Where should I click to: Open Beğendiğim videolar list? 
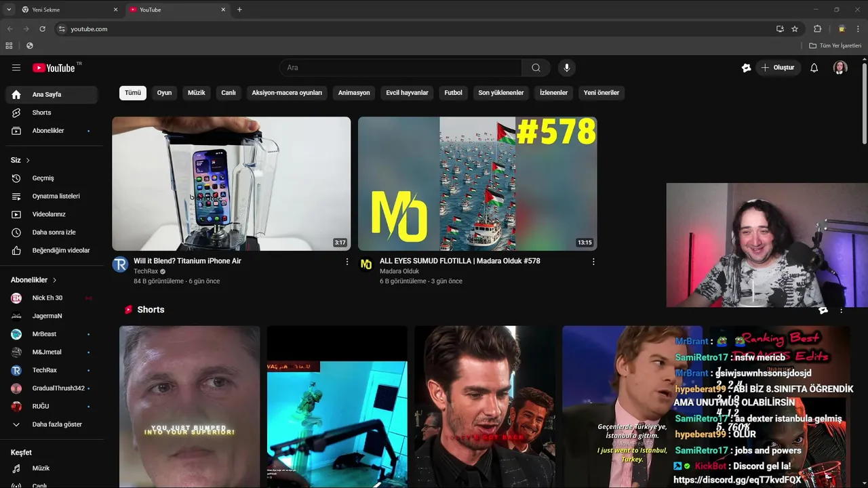[x=52, y=250]
